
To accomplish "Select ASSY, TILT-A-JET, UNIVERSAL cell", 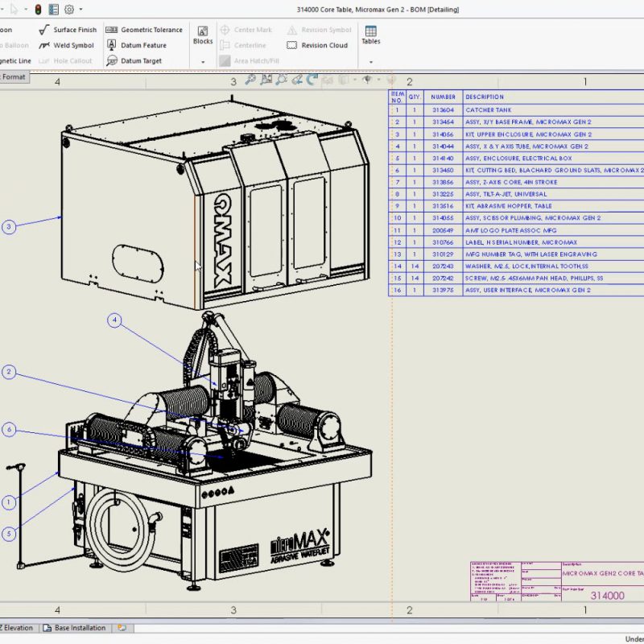I will tap(553, 194).
